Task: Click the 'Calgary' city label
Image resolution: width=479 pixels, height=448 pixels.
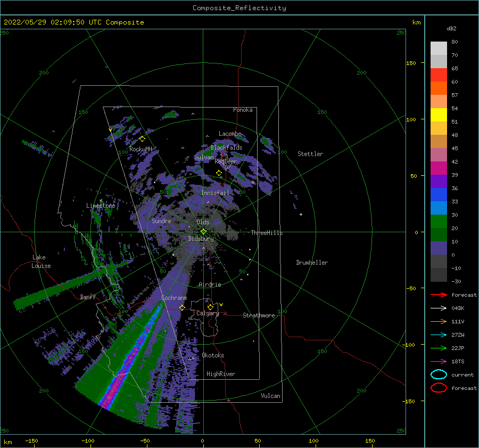Action: [x=208, y=313]
